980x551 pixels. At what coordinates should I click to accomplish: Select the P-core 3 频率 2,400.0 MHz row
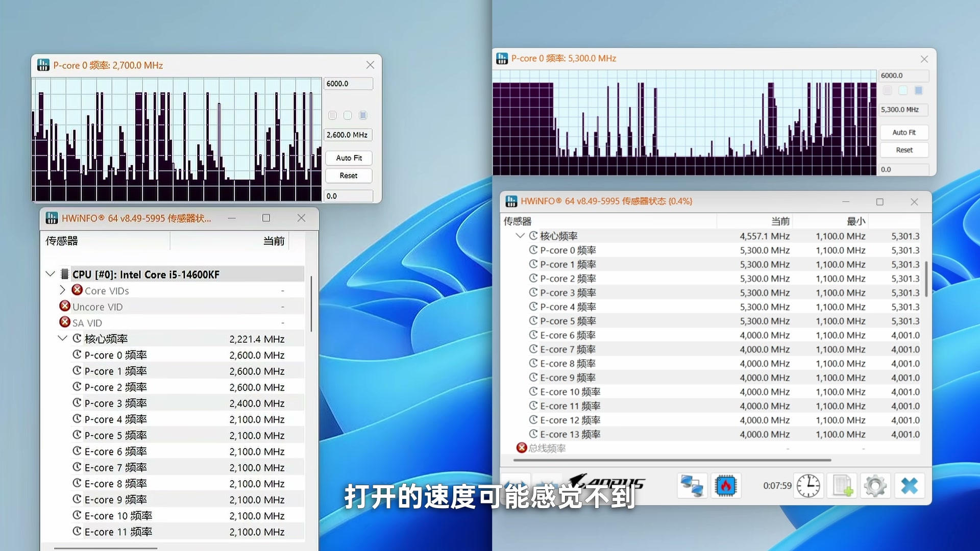pyautogui.click(x=174, y=403)
